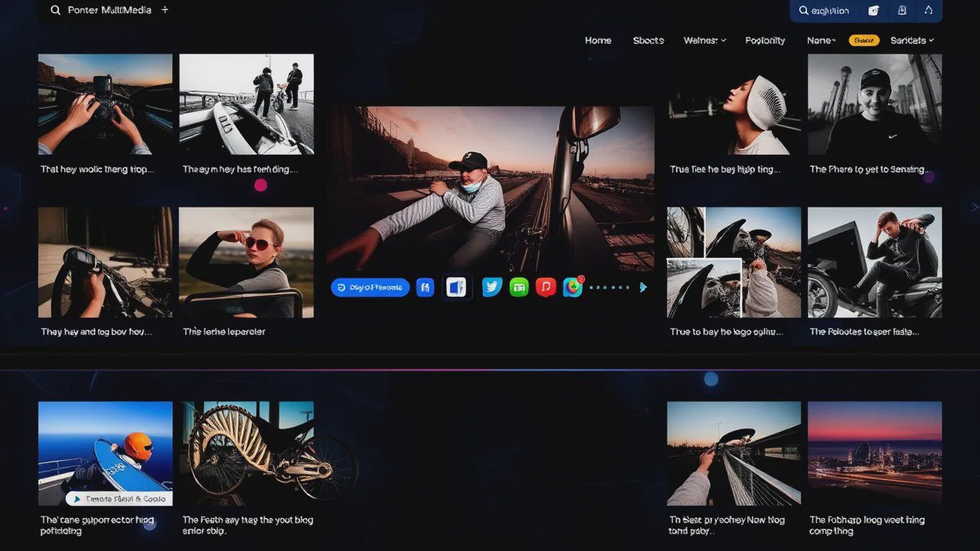Open the hand on bridge railing thumbnail
980x551 pixels.
pos(734,454)
